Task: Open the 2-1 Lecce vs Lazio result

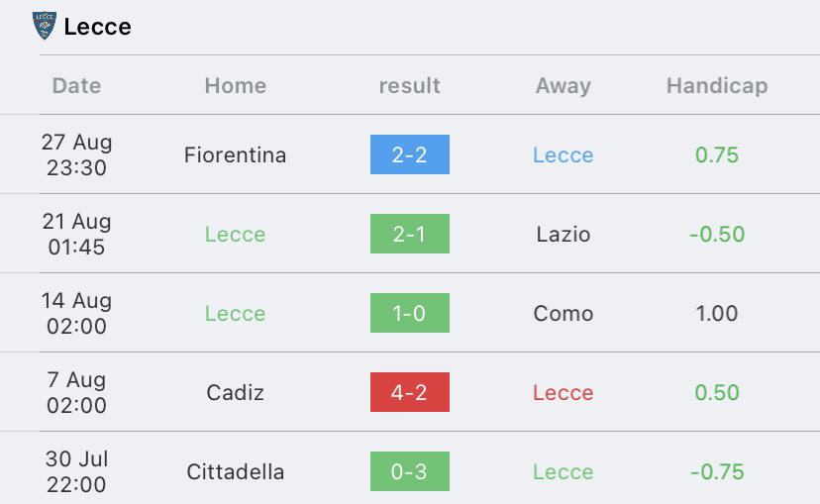Action: coord(410,234)
